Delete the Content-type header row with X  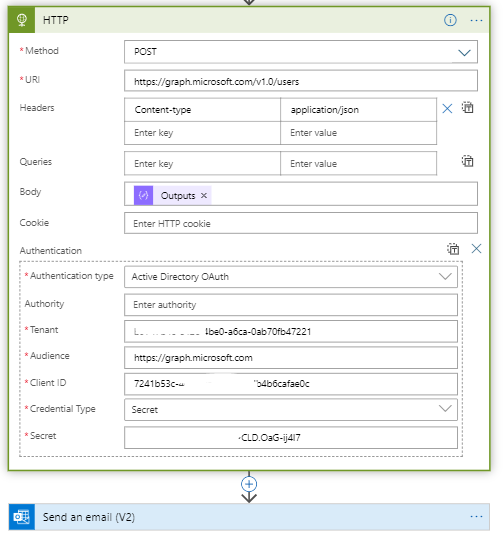[447, 109]
